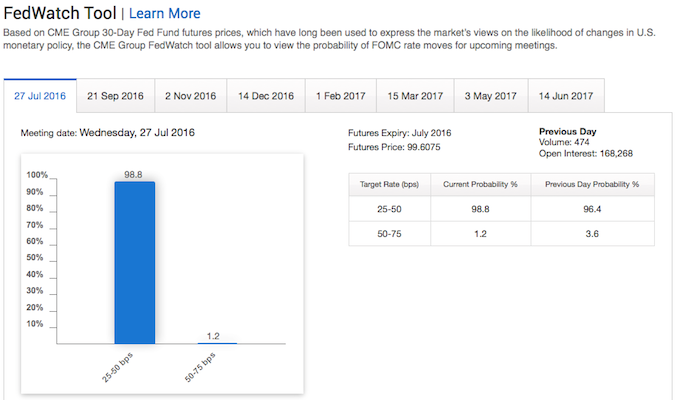Select the 50-75 target rate cell

(389, 234)
